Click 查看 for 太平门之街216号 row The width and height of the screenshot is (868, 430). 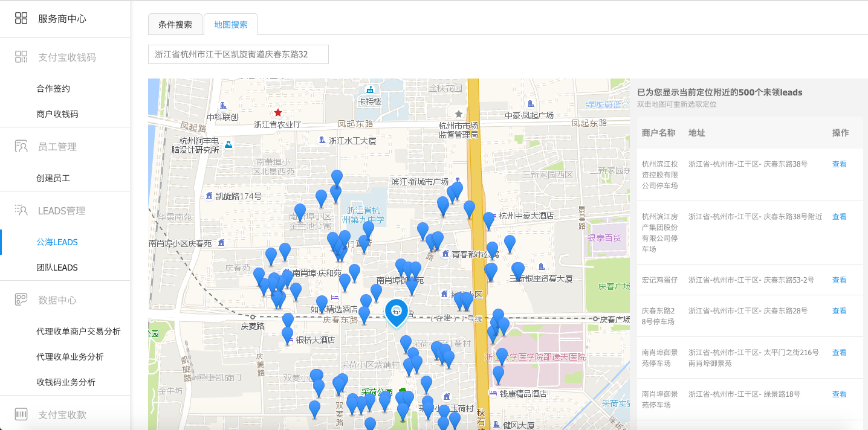pyautogui.click(x=839, y=352)
